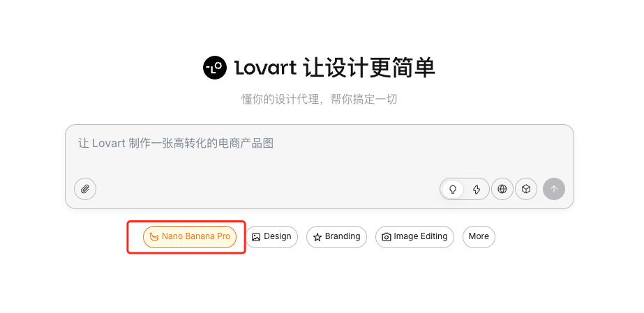Click the cube model icon

coord(526,189)
